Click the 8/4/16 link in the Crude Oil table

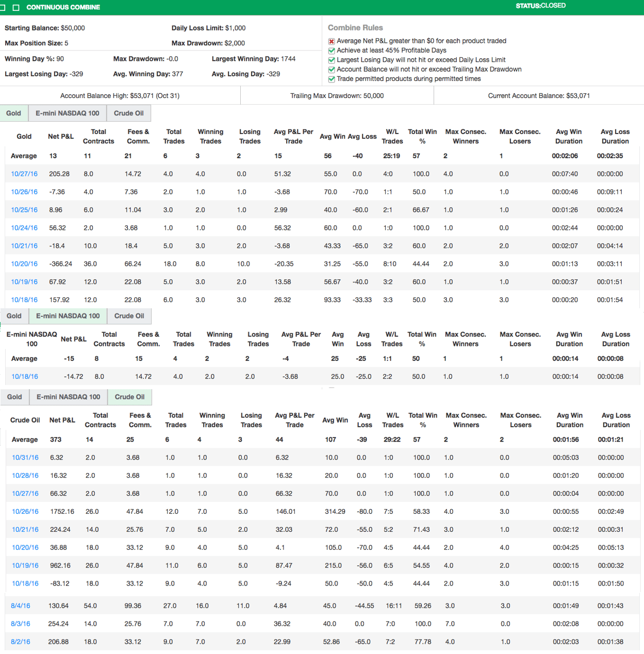pyautogui.click(x=20, y=606)
